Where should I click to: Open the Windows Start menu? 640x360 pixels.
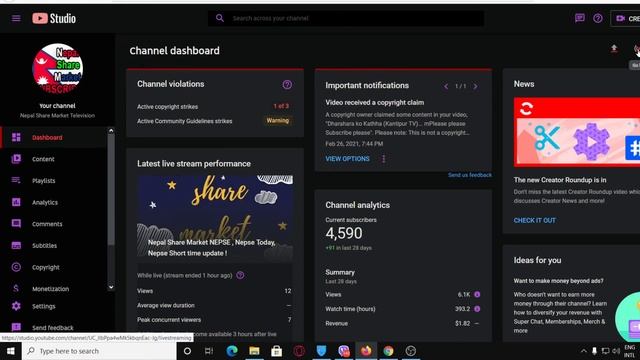point(11,351)
